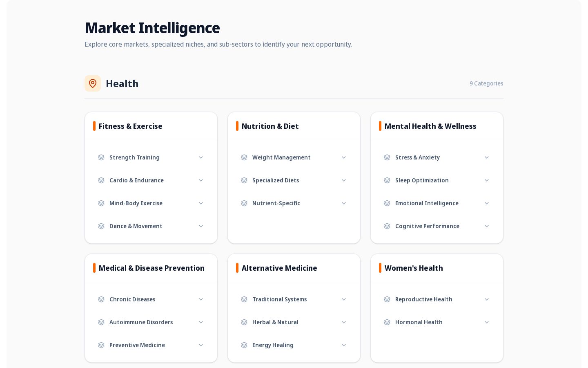588x368 pixels.
Task: Expand Sleep Optimization chevron
Action: click(x=487, y=180)
